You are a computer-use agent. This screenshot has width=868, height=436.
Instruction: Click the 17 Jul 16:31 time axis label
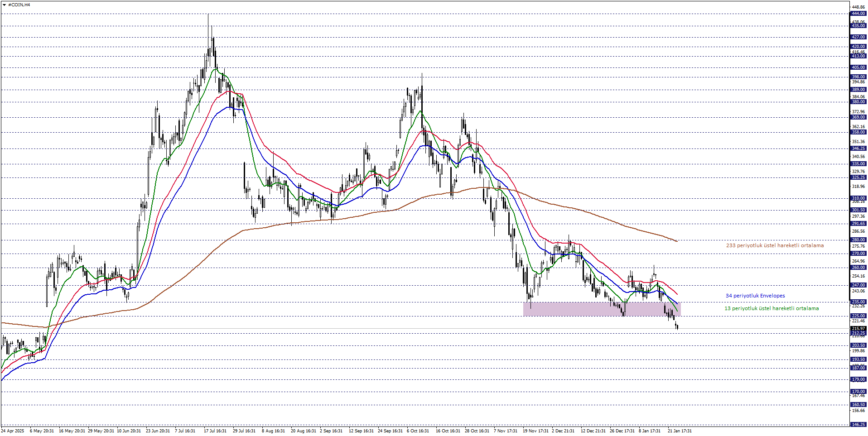(x=215, y=431)
